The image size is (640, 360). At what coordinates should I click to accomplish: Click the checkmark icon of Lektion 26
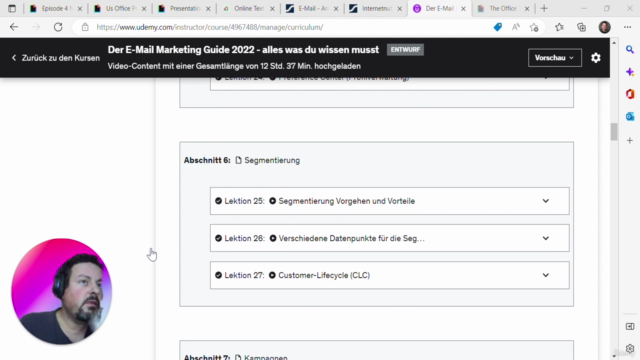point(218,238)
